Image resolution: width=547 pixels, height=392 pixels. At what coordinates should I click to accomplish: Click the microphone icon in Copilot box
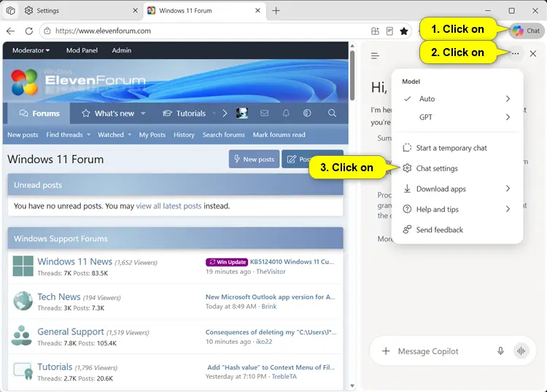point(500,351)
